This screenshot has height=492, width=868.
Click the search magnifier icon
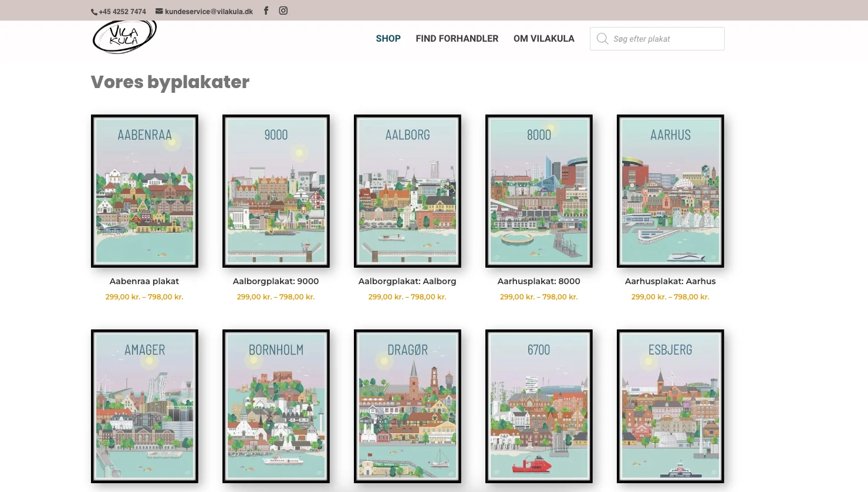[602, 39]
